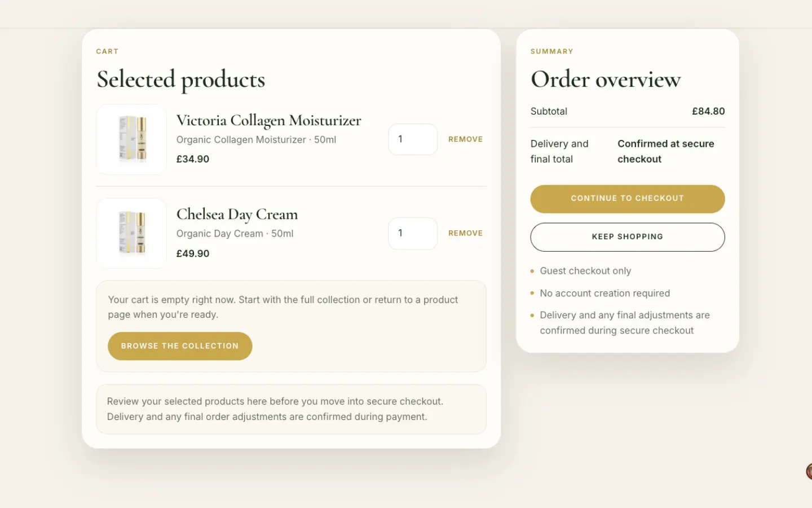Click the KEEP SHOPPING button
Screen dimensions: 812x508
tap(627, 237)
